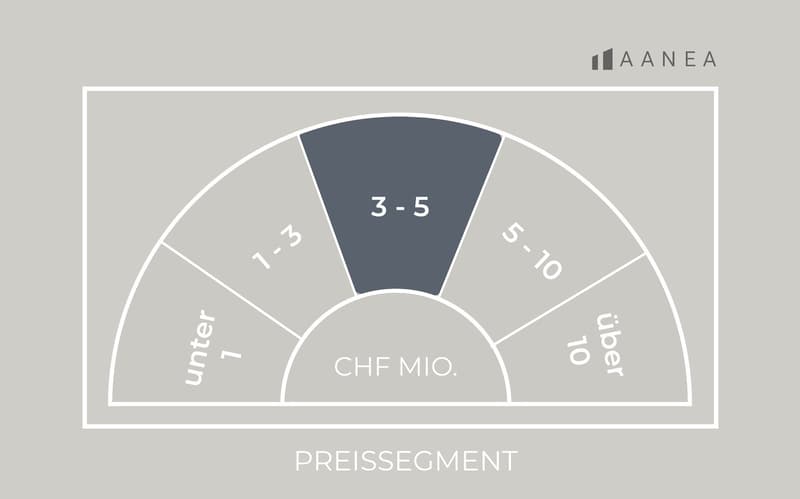
Task: Click the shortest bar in the AANEA logo
Action: (595, 63)
